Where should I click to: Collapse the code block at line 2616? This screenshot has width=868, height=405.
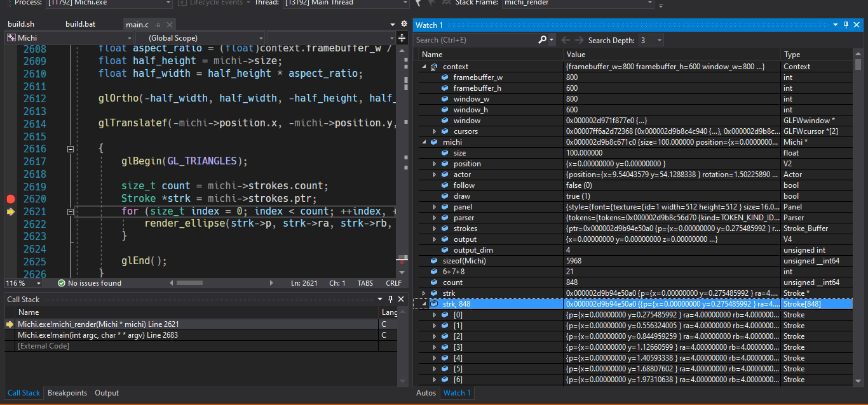coord(71,149)
